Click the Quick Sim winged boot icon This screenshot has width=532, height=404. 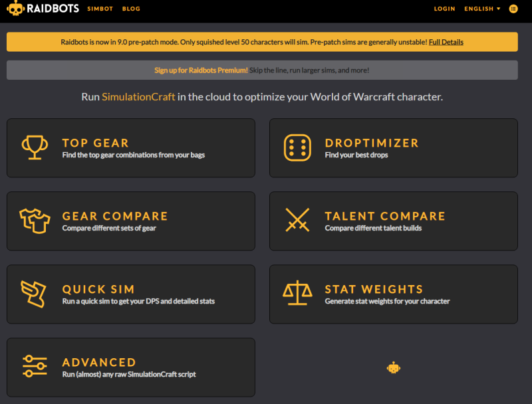pyautogui.click(x=33, y=294)
